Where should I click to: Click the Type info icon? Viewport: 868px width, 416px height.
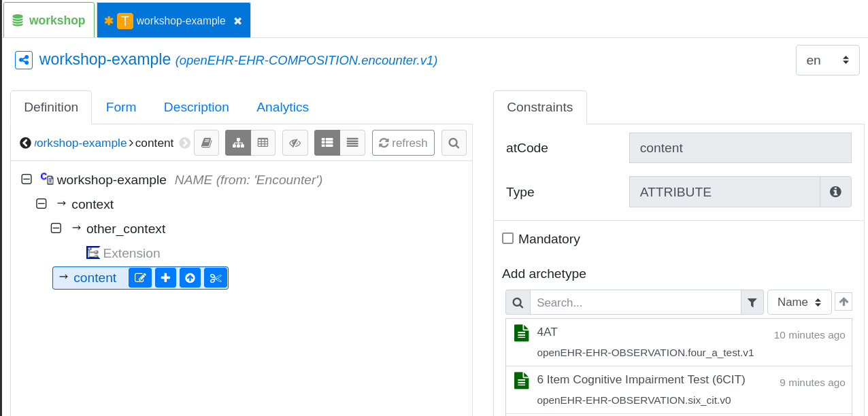pyautogui.click(x=835, y=192)
